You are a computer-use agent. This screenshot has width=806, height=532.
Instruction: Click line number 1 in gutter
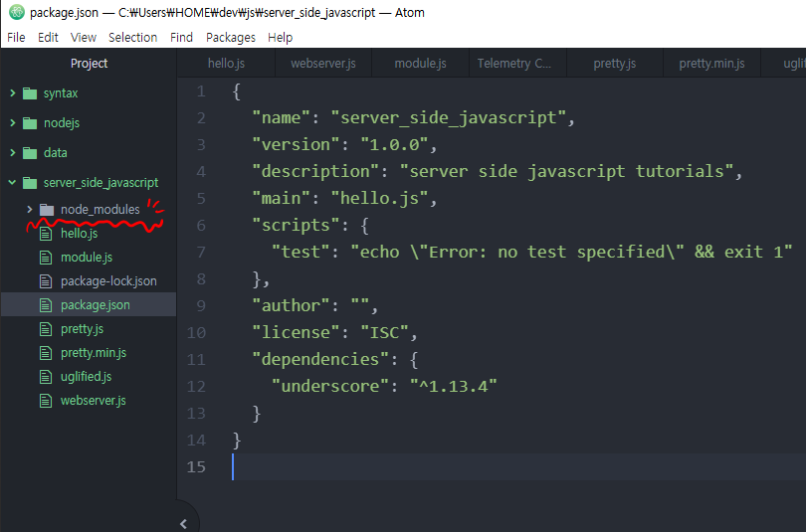(201, 91)
